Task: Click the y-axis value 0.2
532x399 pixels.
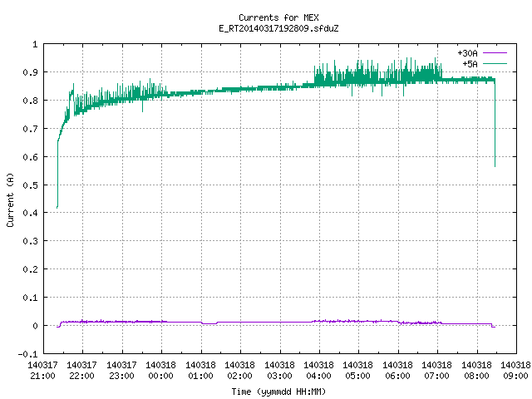Action: (x=30, y=269)
